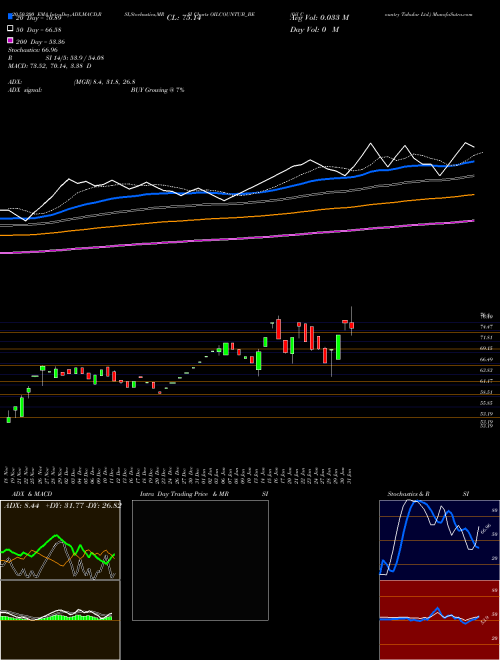Click the '(MGR) 8.4, 31.8, 26.8' values
The height and width of the screenshot is (660, 500).
pos(104,82)
